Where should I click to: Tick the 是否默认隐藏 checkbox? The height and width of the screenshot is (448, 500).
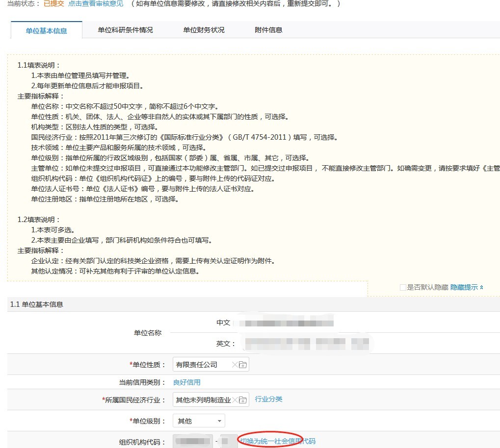(x=403, y=287)
